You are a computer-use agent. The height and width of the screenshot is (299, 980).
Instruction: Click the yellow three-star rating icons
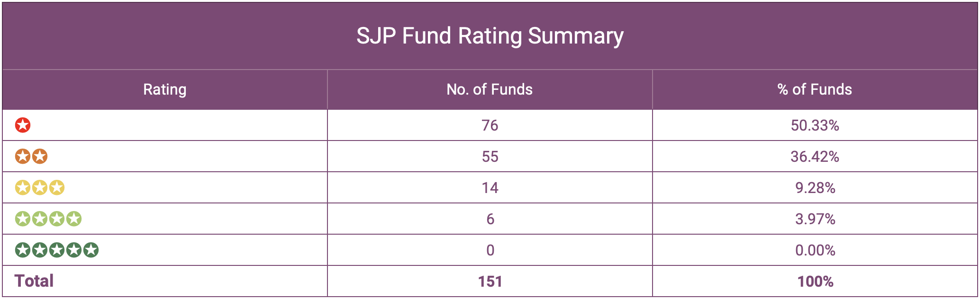click(x=40, y=188)
